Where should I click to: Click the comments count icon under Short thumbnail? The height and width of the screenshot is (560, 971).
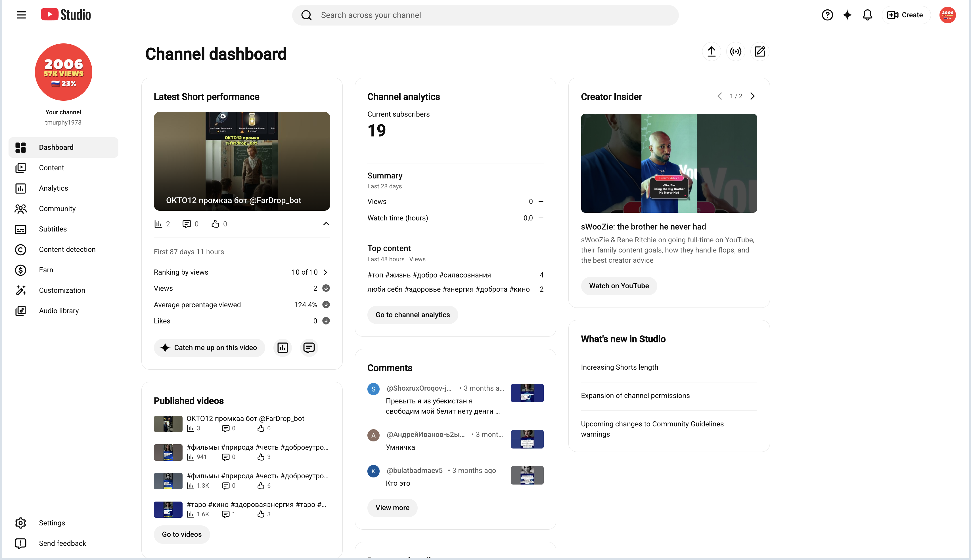pos(187,224)
